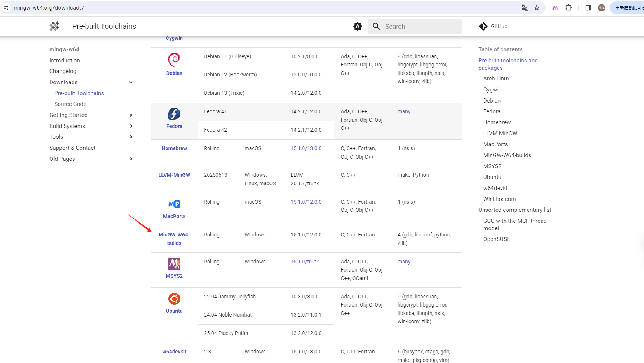Toggle the light/dark theme switch

click(358, 26)
